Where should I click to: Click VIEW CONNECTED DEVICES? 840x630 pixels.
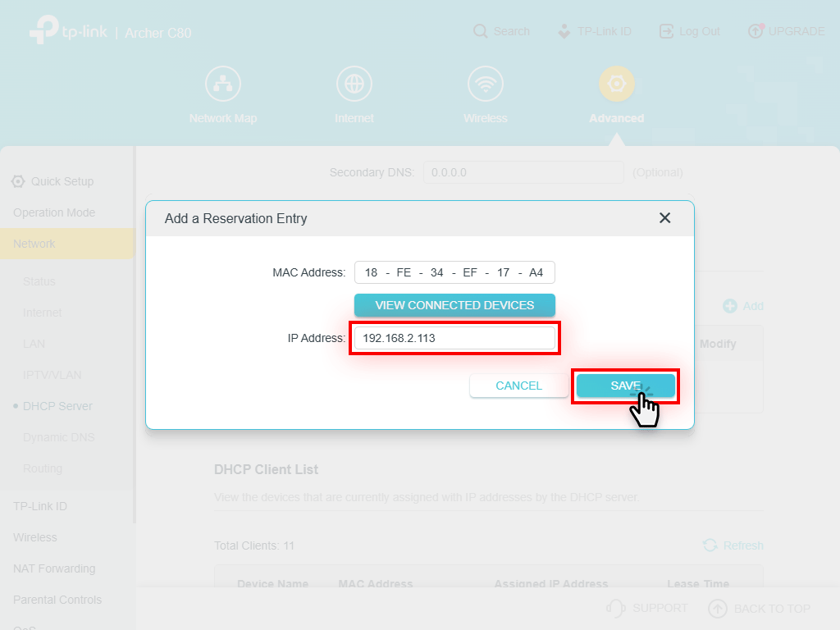454,304
